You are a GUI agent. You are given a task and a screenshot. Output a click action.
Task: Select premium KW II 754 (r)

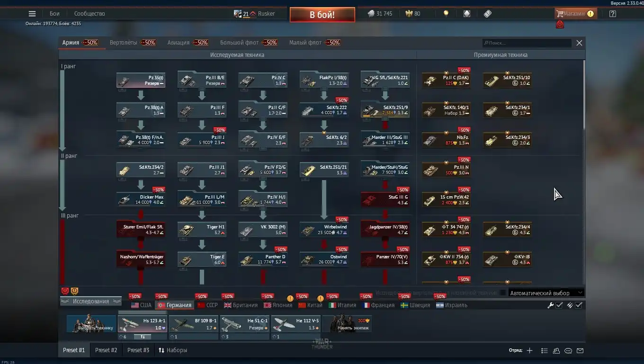click(x=446, y=259)
